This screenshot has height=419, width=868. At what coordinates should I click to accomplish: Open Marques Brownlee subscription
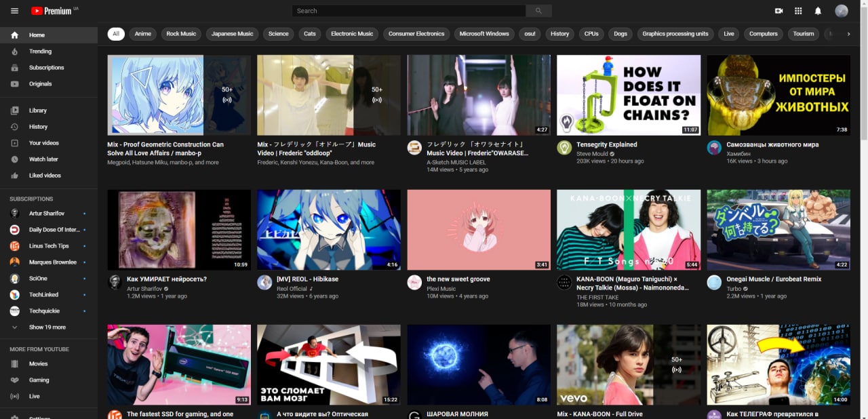pos(49,262)
